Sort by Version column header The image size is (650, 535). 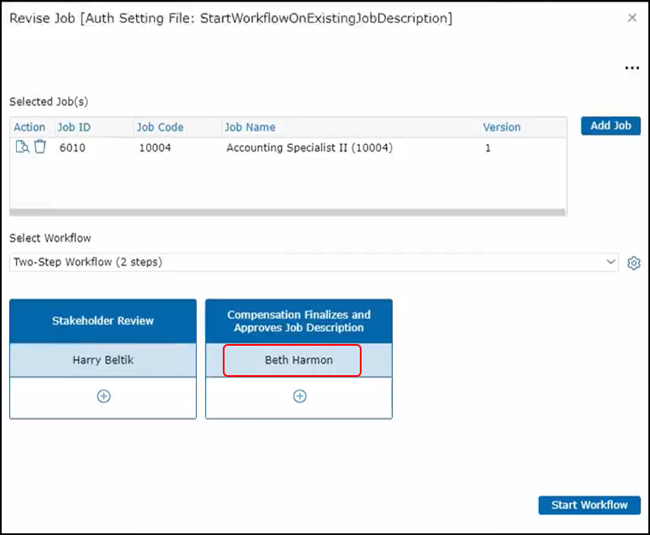coord(502,127)
